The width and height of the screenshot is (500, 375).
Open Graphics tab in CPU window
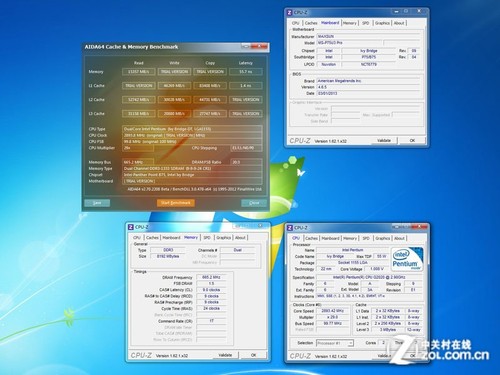383,239
